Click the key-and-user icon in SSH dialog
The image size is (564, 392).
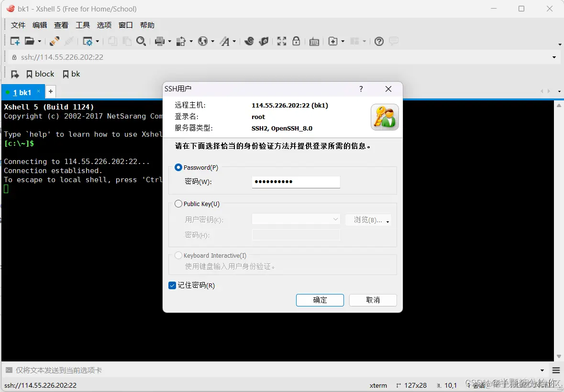tap(385, 117)
